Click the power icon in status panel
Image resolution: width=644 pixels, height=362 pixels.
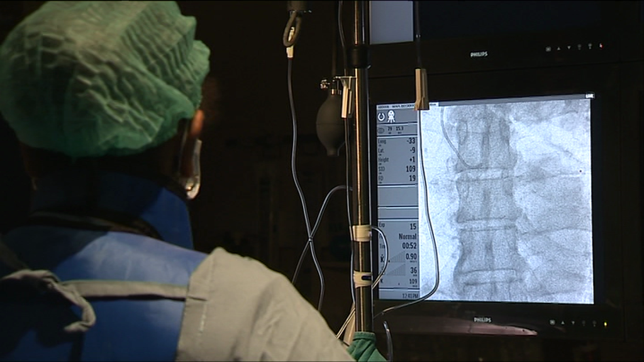(382, 117)
